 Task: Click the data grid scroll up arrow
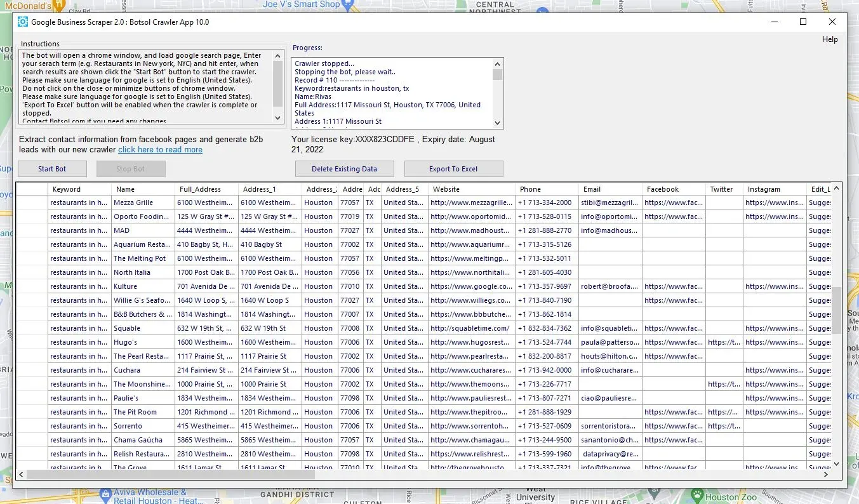(836, 189)
